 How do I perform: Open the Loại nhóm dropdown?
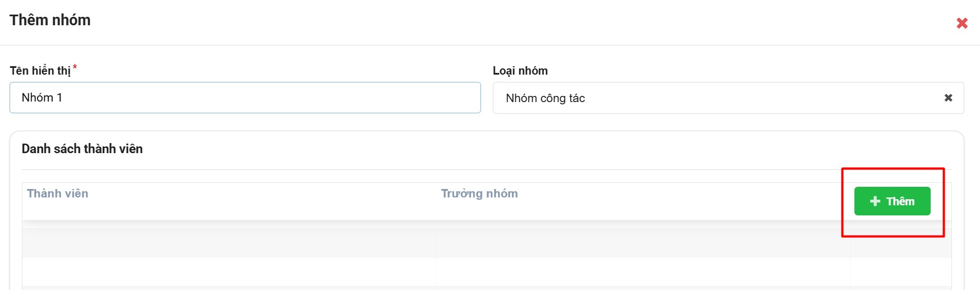click(x=718, y=98)
